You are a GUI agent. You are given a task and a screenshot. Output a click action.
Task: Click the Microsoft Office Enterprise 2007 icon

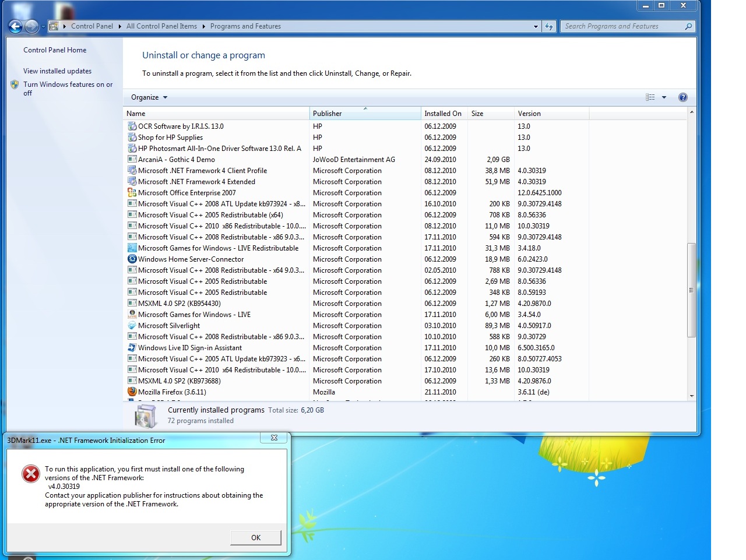(x=132, y=192)
